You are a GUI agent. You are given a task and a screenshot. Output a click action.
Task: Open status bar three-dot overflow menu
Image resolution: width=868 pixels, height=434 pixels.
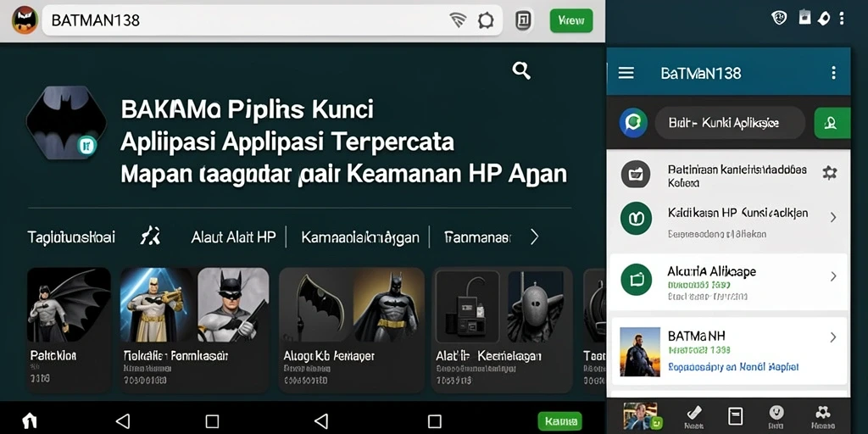tap(842, 19)
